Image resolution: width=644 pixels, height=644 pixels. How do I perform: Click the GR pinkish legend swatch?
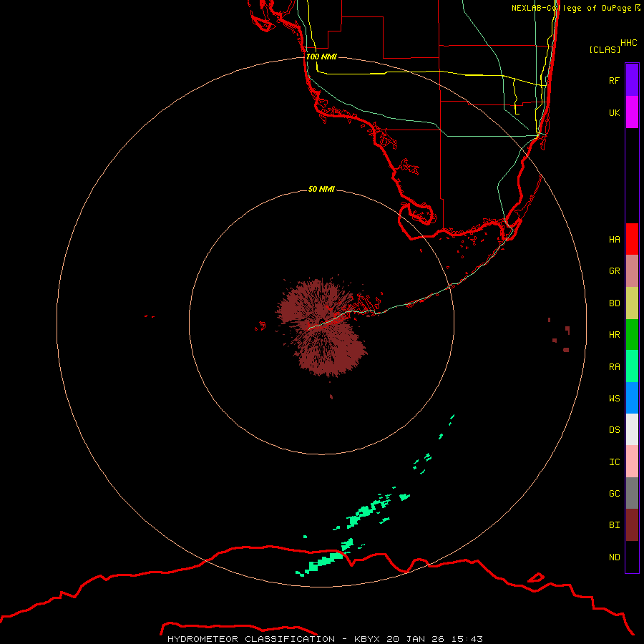[x=632, y=271]
